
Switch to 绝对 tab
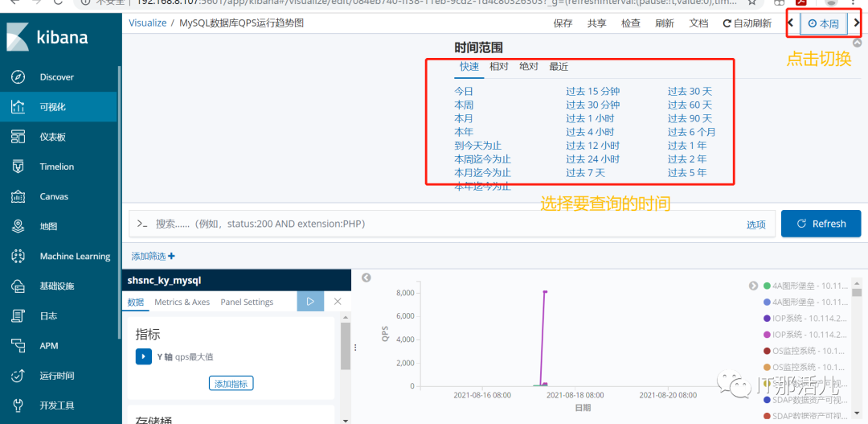[529, 67]
